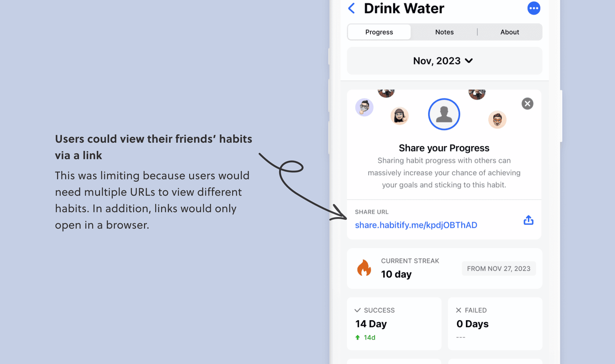Screen dimensions: 615x364
Task: Select the female memoji avatar
Action: (x=399, y=116)
